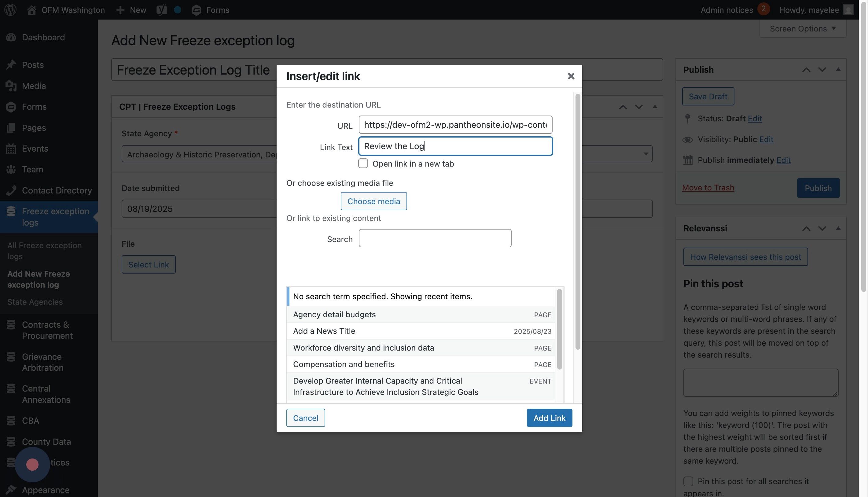
Task: Collapse the Publish panel toggle arrow
Action: pyautogui.click(x=838, y=70)
